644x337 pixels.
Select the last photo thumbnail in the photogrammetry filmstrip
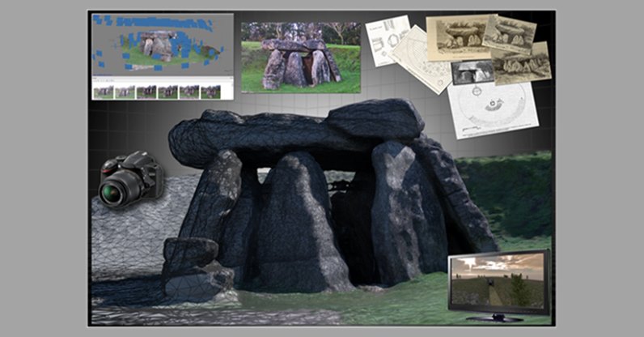pos(210,92)
